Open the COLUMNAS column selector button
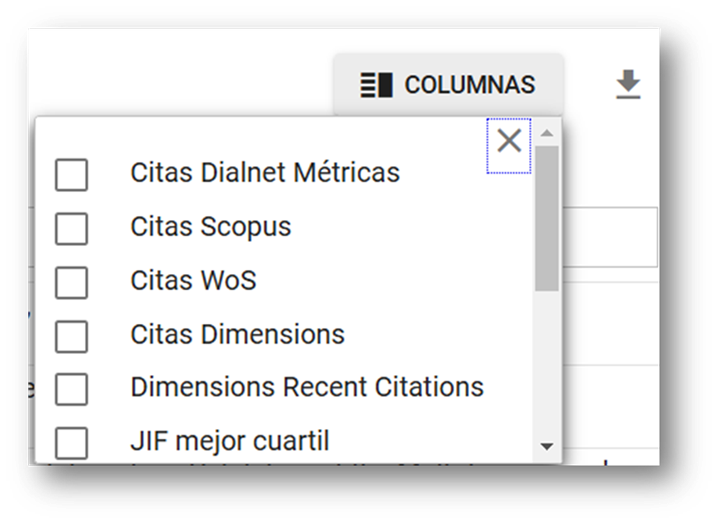The image size is (717, 523). pyautogui.click(x=448, y=86)
